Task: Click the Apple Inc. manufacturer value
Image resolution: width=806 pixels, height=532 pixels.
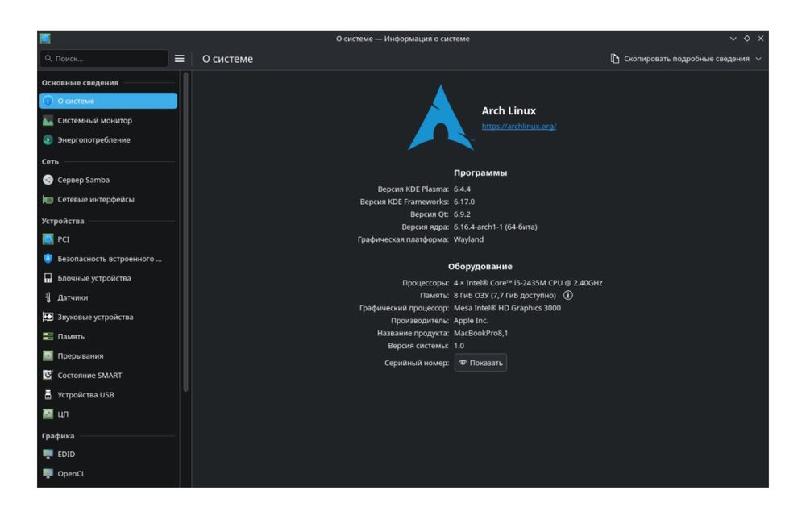Action: (471, 321)
